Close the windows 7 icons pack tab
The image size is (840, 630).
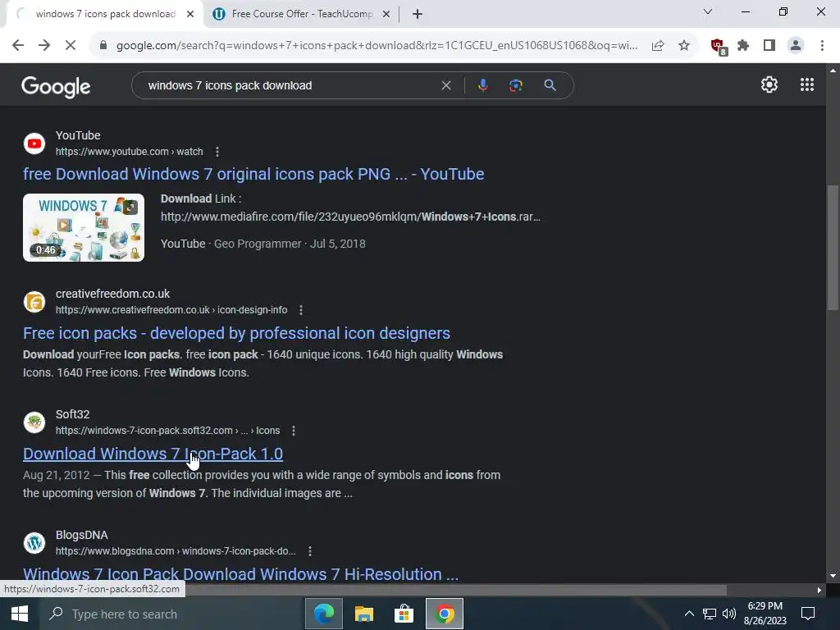(190, 15)
